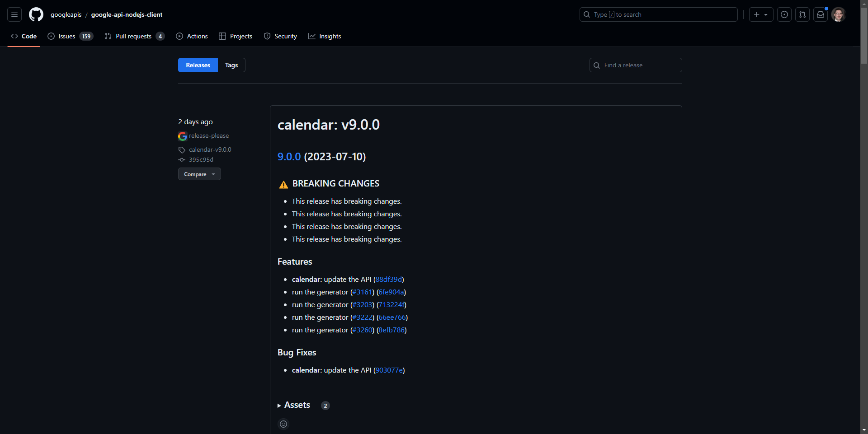
Task: Click the magnifier icon in the global search
Action: 587,14
